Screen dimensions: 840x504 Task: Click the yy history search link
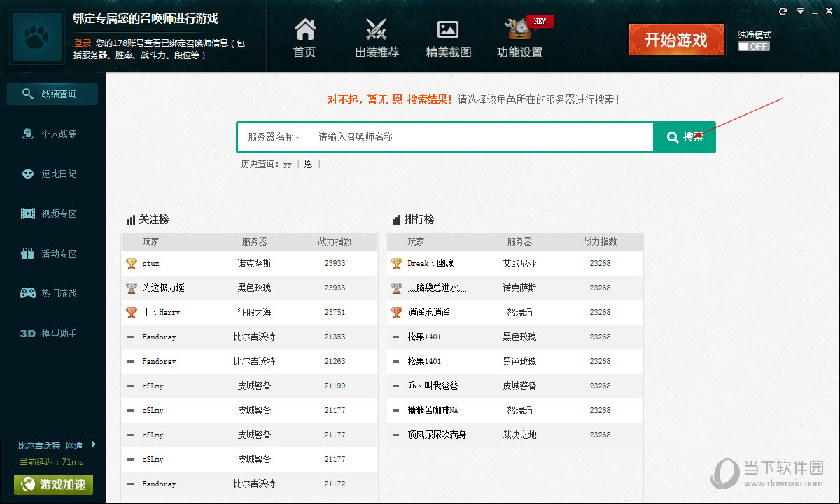287,163
